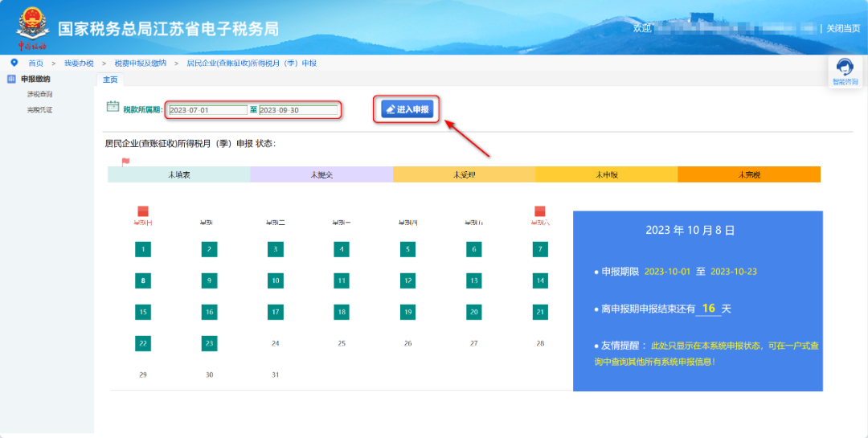Click calendar day 31
This screenshot has height=438, width=868.
[x=276, y=375]
